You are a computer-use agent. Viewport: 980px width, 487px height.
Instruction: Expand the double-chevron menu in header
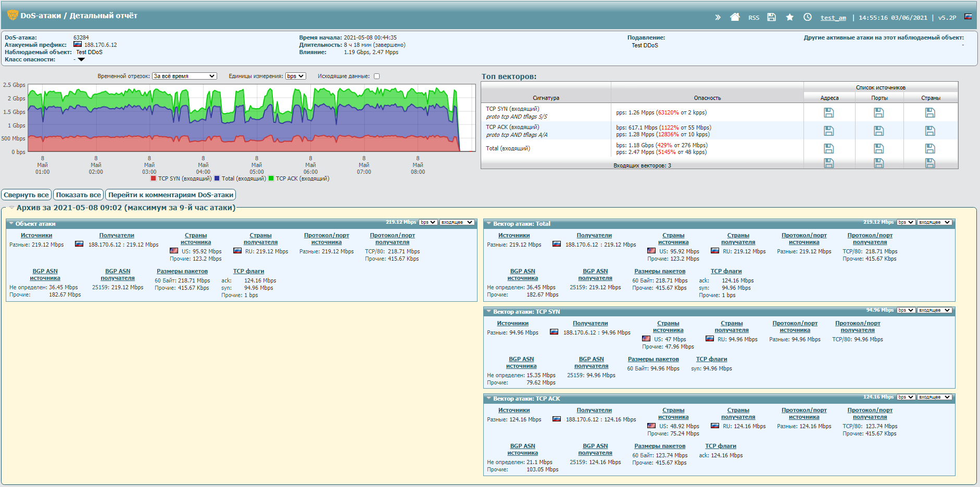point(718,17)
